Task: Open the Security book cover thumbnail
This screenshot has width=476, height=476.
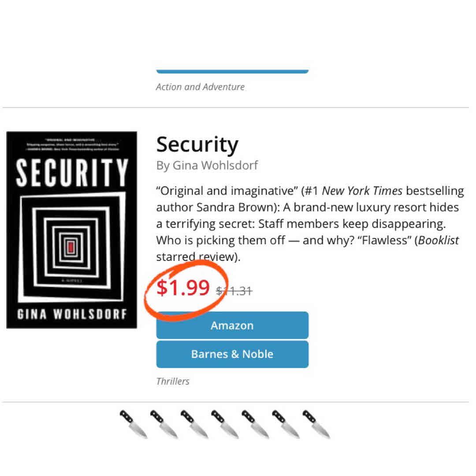Action: pos(71,230)
